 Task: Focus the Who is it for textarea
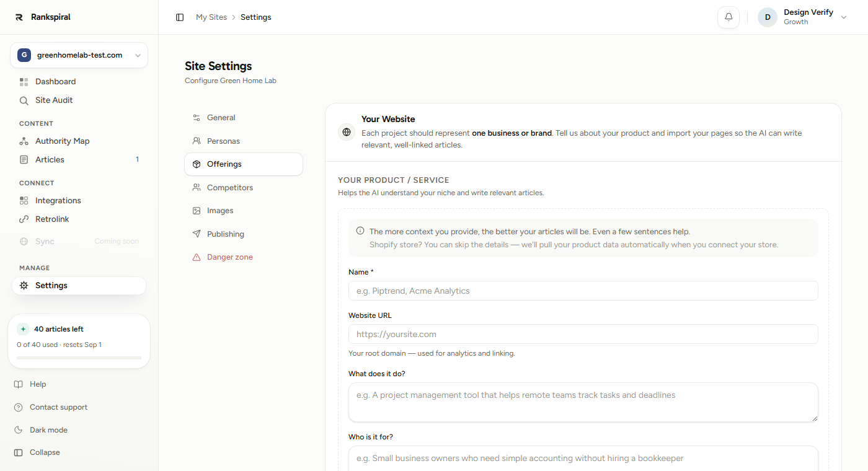click(583, 459)
